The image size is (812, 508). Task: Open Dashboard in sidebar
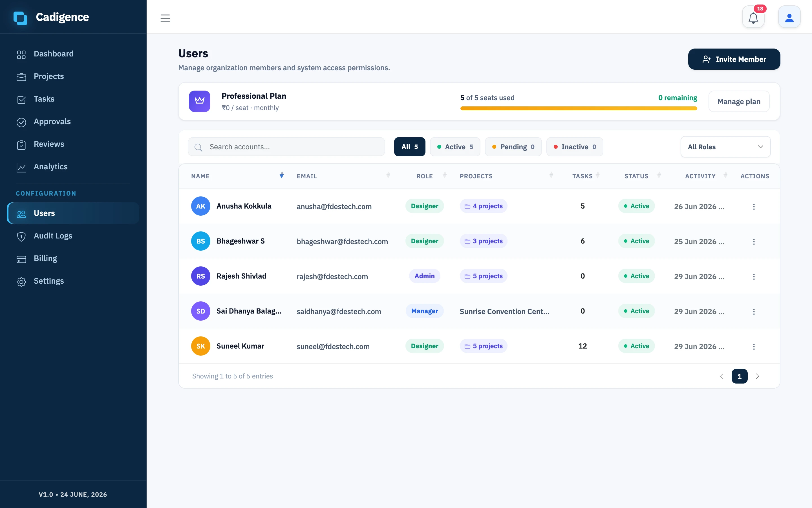tap(73, 54)
